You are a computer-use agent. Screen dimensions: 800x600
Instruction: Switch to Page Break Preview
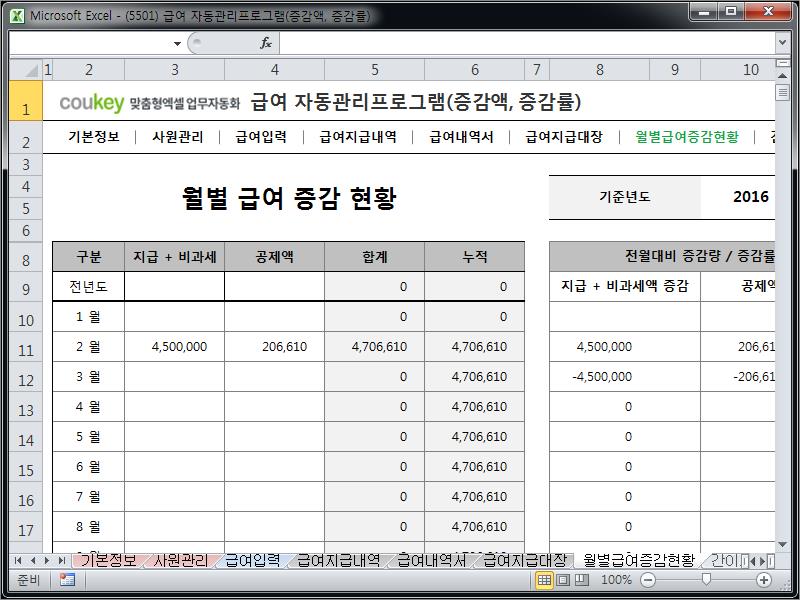click(x=582, y=580)
